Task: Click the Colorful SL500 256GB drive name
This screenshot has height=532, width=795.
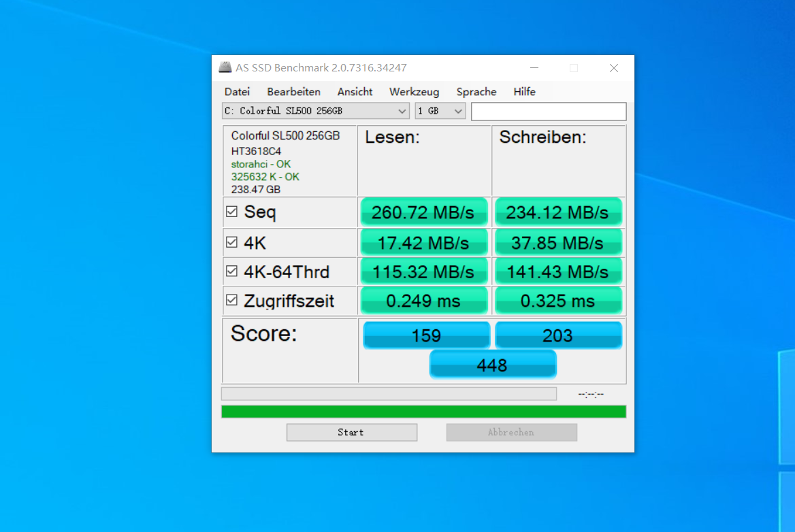Action: [285, 136]
